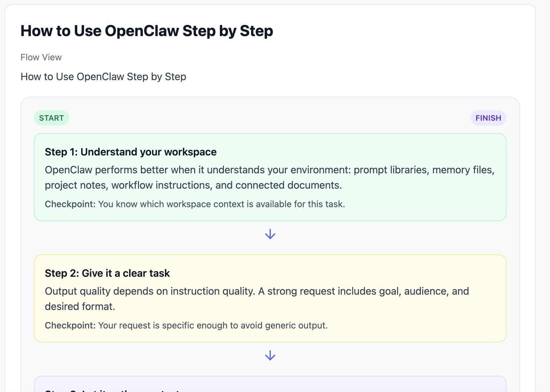Click the subtitle 'How to Use OpenClaw Step by Step'
The width and height of the screenshot is (550, 392).
[x=103, y=77]
